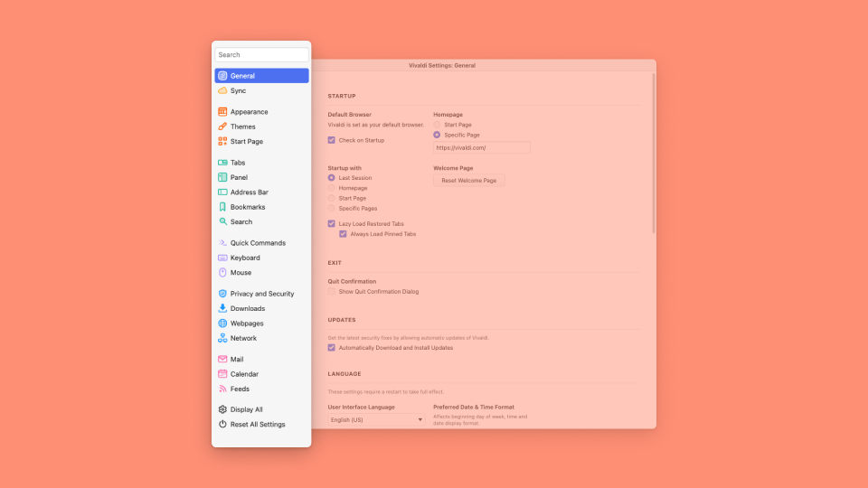Viewport: 868px width, 488px height.
Task: Click the Feeds RSS icon
Action: (x=222, y=389)
